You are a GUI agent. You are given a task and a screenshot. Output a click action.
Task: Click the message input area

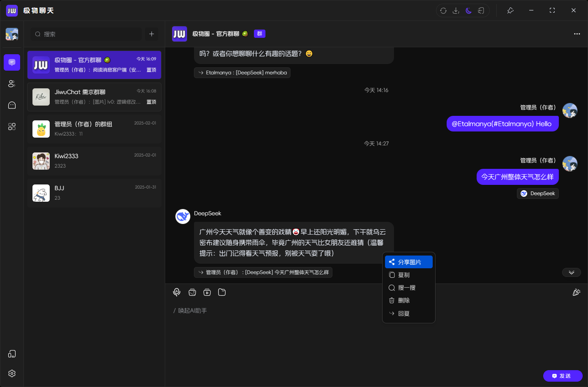376,335
